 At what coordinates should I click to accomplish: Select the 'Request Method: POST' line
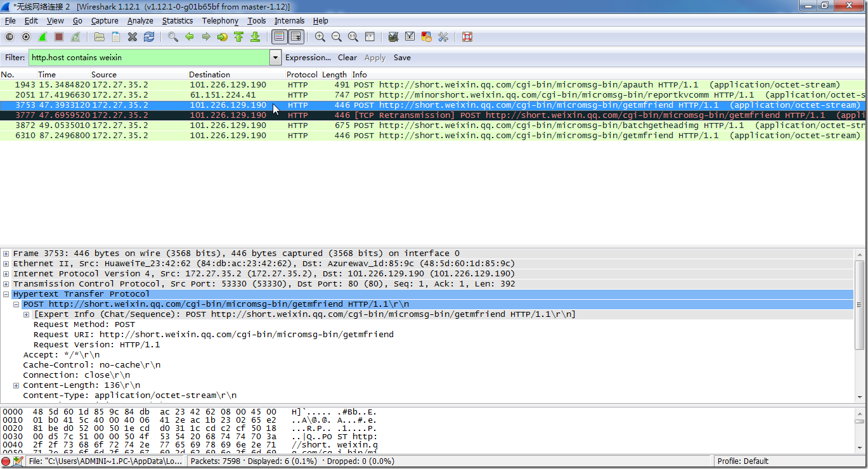[84, 324]
